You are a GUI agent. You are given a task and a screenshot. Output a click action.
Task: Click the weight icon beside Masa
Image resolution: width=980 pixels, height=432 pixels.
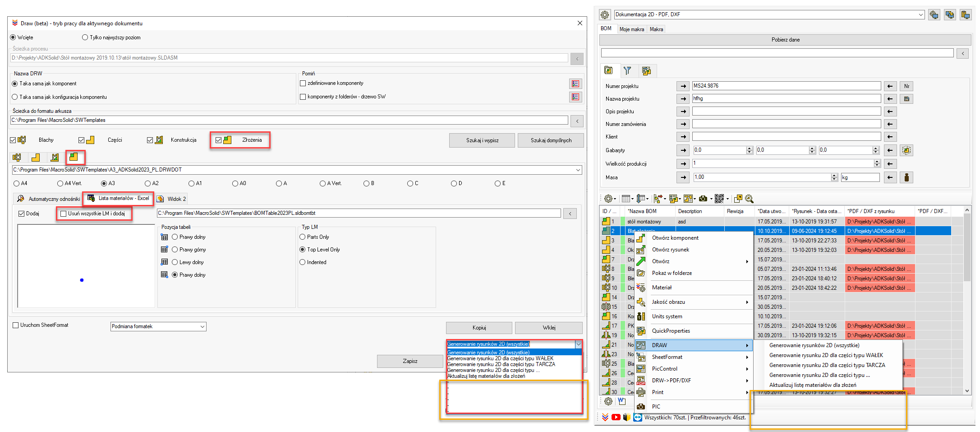coord(906,177)
